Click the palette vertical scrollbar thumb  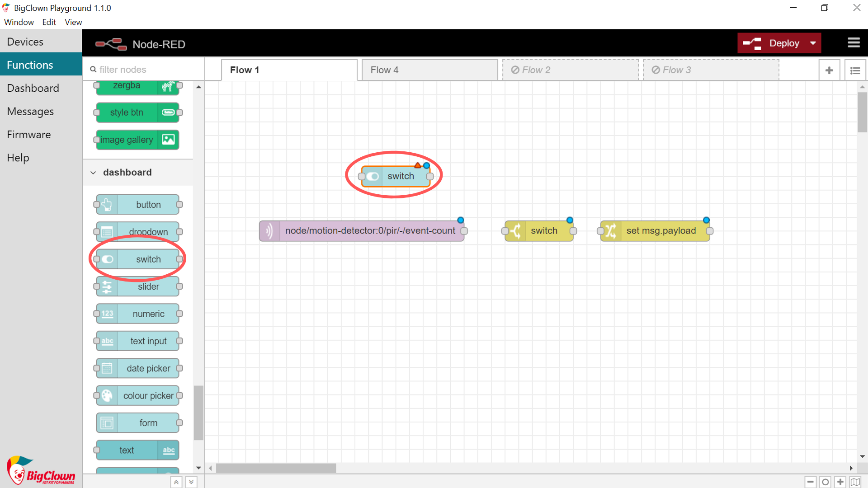[x=198, y=413]
